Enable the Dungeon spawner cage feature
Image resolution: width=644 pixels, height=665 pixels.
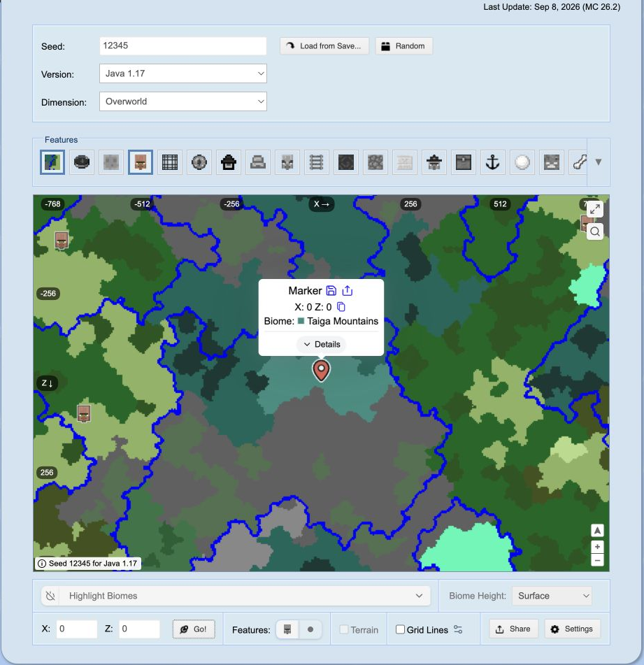[170, 162]
